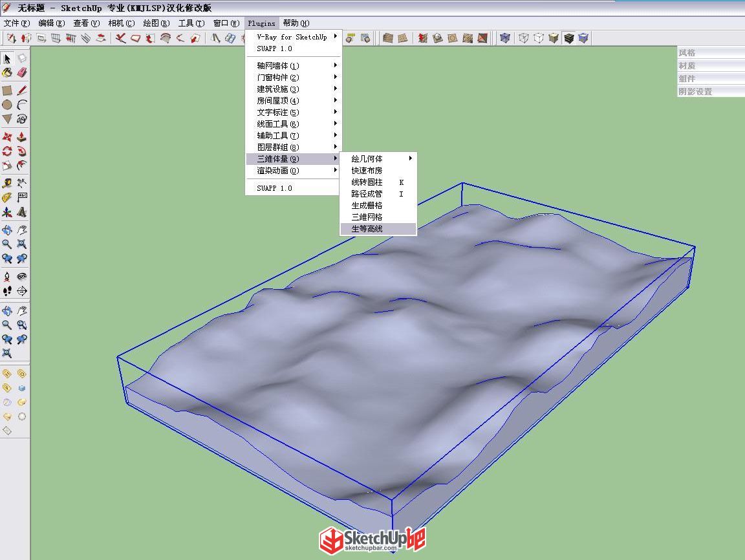Image resolution: width=745 pixels, height=560 pixels.
Task: Expand the 轴网墙体 (1) submenu
Action: click(x=293, y=65)
